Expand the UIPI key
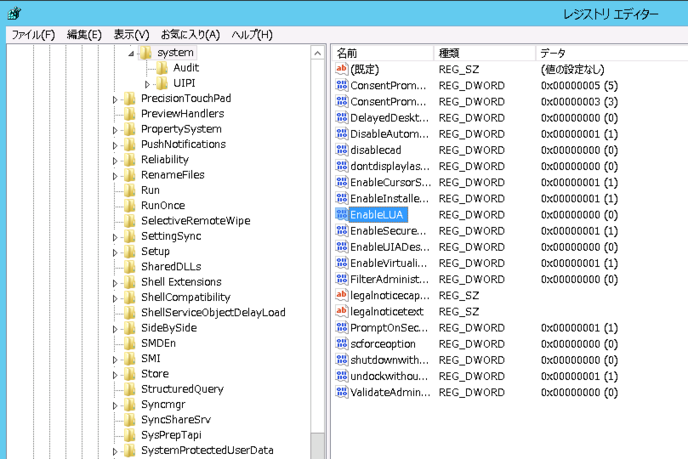 click(x=147, y=84)
